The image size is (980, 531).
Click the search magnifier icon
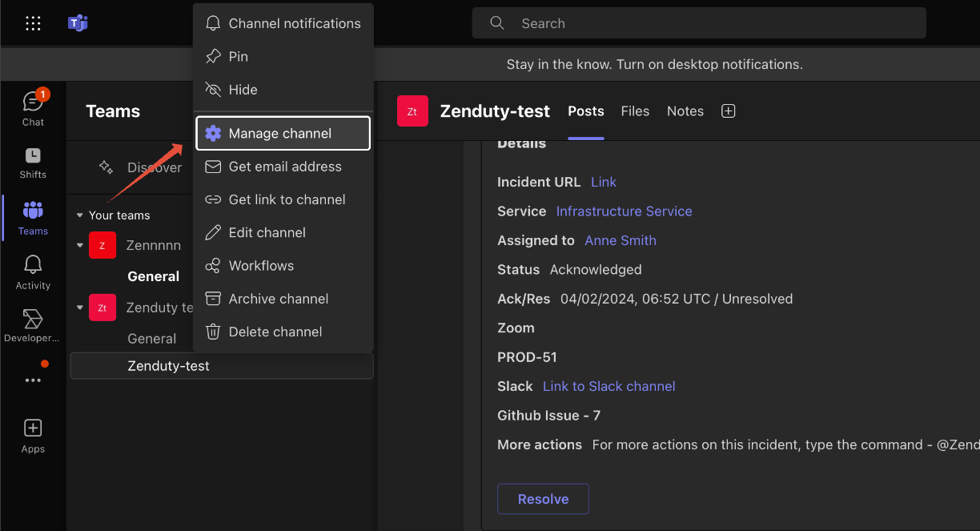click(497, 23)
